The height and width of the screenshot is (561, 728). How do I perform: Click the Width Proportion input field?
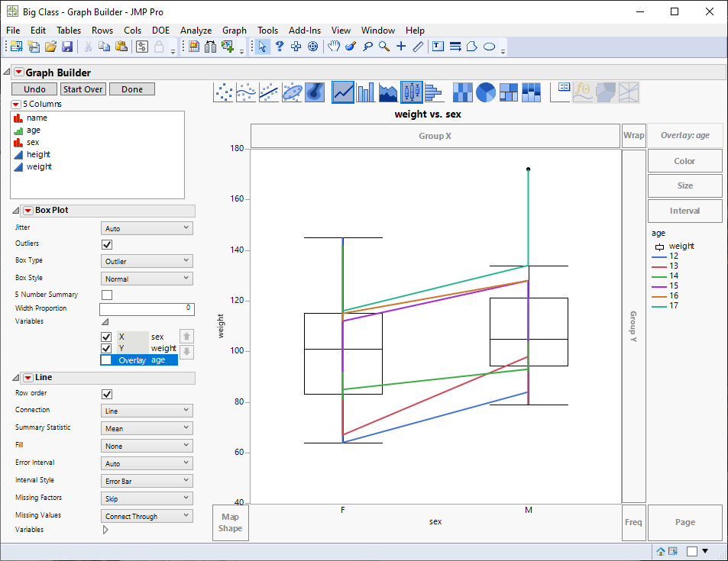(147, 309)
